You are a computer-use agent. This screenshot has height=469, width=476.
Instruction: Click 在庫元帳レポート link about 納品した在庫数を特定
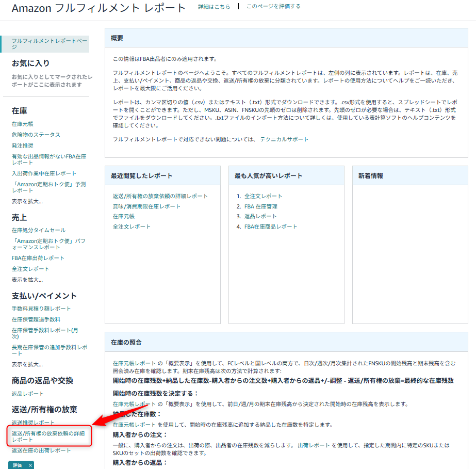click(134, 425)
